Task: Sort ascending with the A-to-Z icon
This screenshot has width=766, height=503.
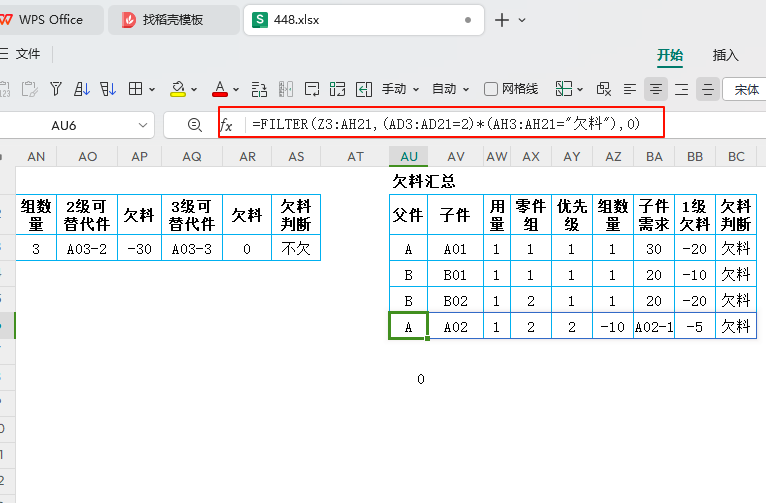Action: point(82,89)
